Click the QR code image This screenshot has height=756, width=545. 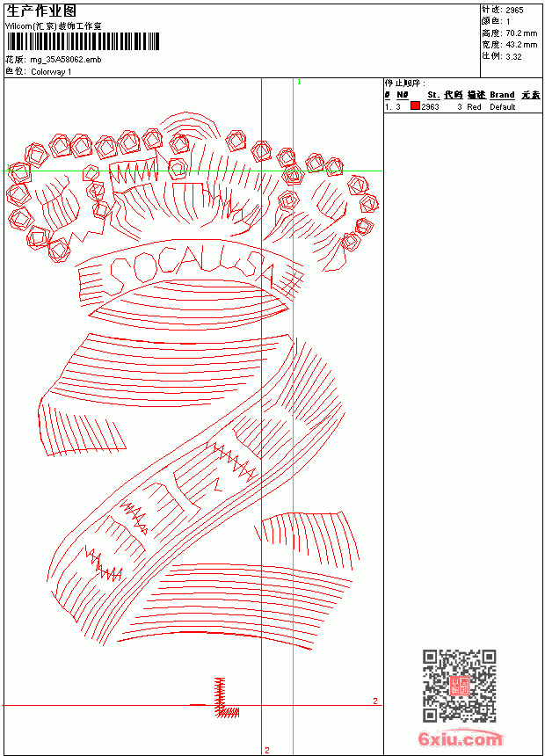459,686
